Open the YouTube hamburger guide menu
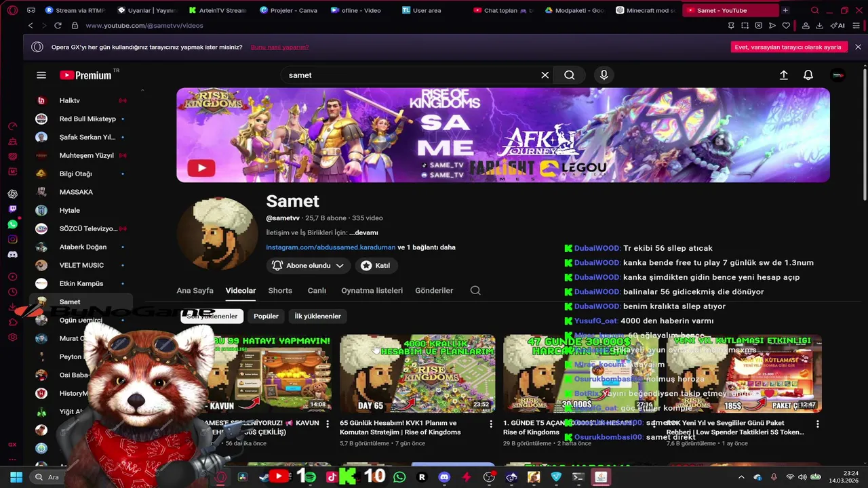868x488 pixels. 41,75
